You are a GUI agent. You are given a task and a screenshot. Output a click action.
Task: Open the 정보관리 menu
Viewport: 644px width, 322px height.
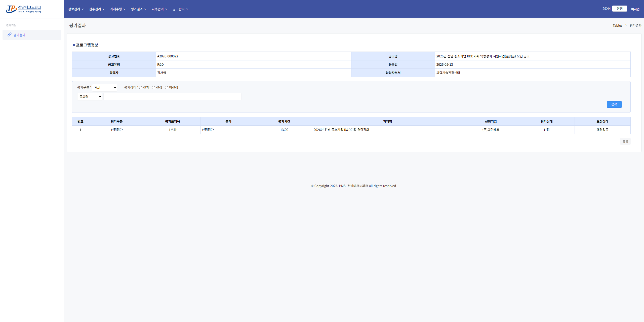pos(76,9)
